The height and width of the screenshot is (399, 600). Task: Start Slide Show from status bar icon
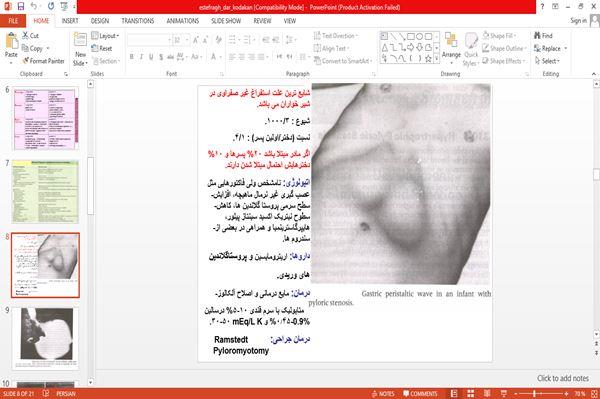coord(504,394)
